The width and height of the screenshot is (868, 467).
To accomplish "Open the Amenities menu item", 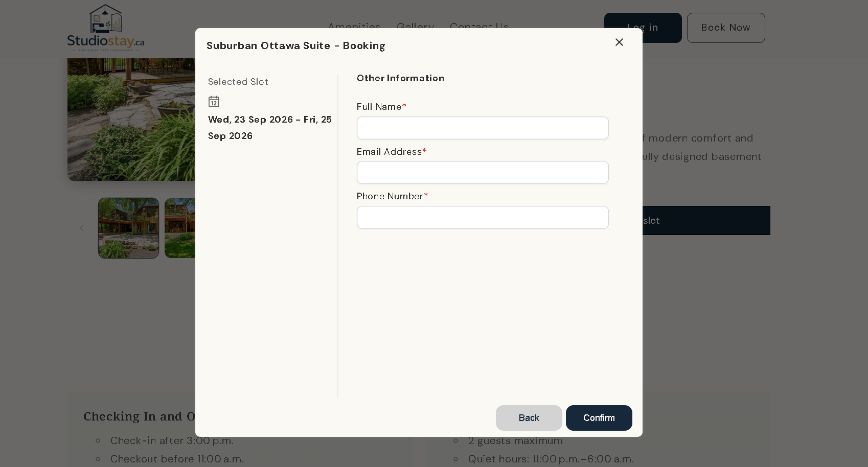I will [x=354, y=26].
